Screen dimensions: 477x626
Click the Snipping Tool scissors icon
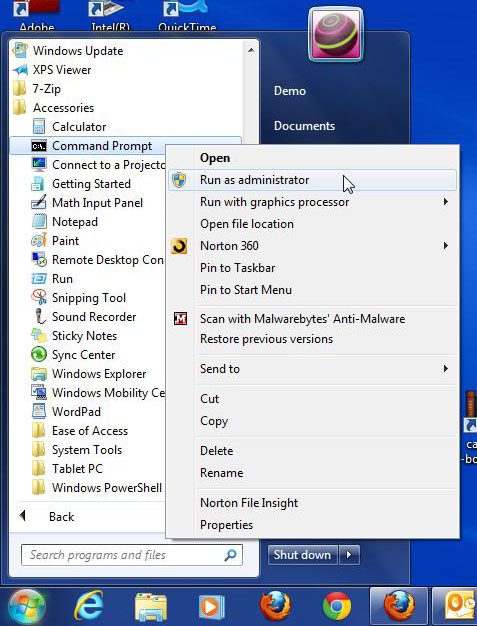(39, 297)
